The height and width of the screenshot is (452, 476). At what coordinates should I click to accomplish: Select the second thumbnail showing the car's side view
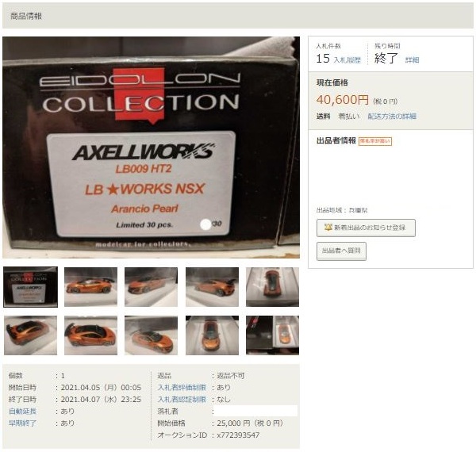(x=90, y=287)
